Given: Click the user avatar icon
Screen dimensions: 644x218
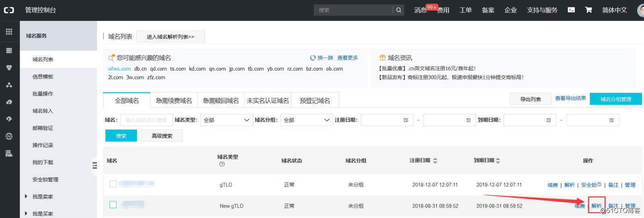Looking at the screenshot, I should [x=640, y=10].
